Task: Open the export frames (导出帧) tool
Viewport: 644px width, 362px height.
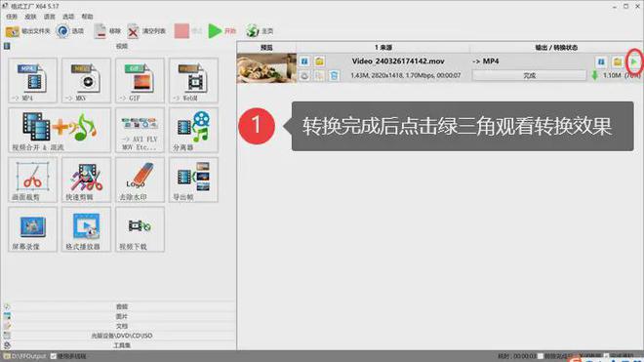Action: click(193, 180)
